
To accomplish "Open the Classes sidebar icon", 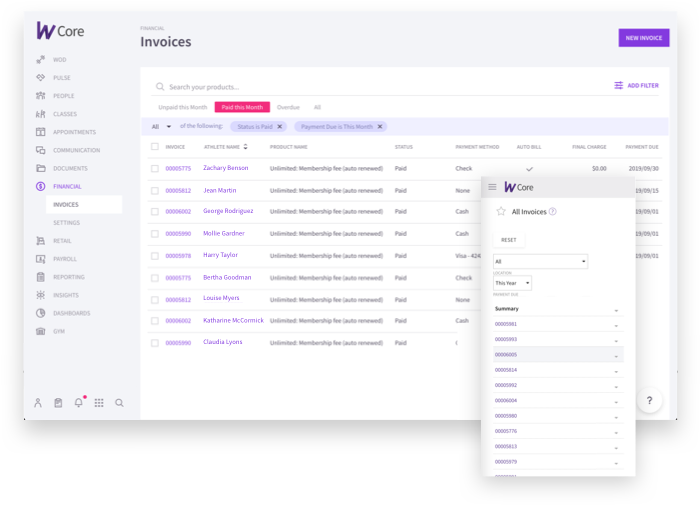I will (x=41, y=114).
